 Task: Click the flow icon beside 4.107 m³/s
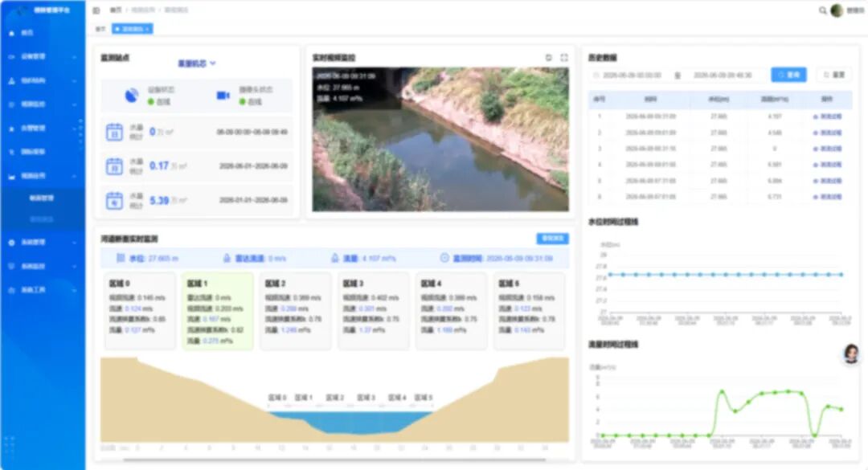(x=334, y=258)
